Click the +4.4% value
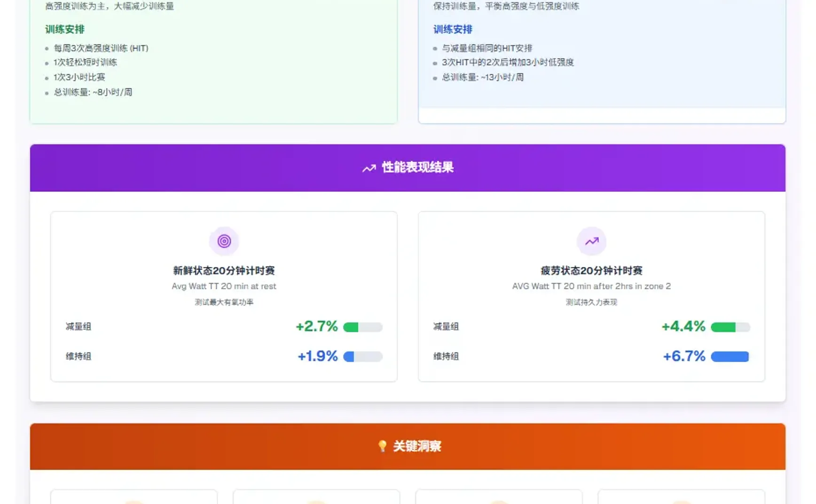 coord(683,326)
